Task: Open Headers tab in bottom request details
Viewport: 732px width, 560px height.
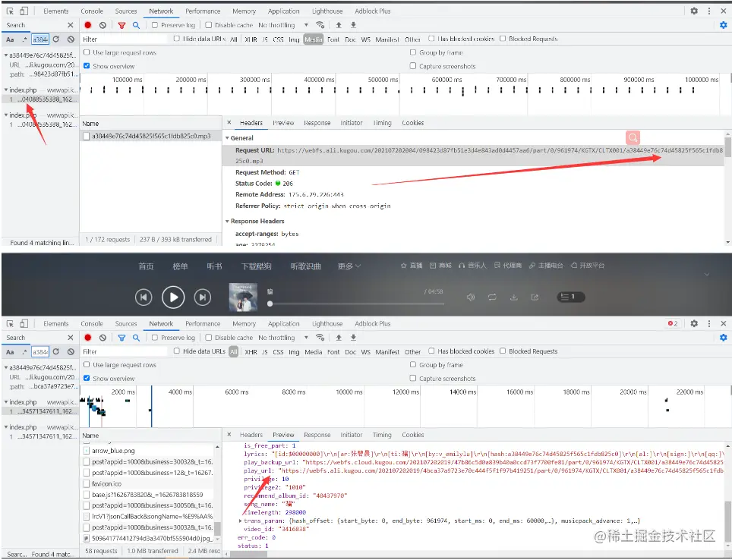Action: 251,435
